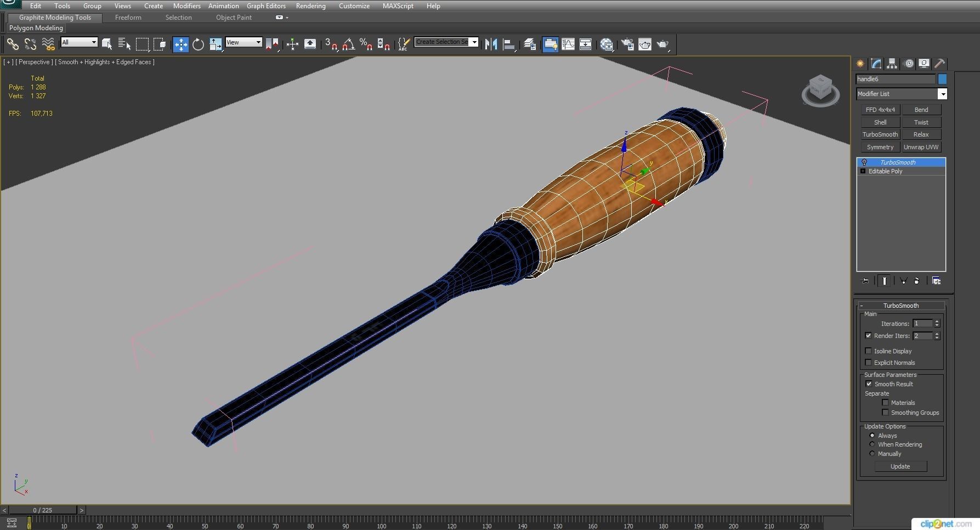Click Configure Modifier Sets icon
Viewport: 980px width, 530px height.
coord(936,281)
